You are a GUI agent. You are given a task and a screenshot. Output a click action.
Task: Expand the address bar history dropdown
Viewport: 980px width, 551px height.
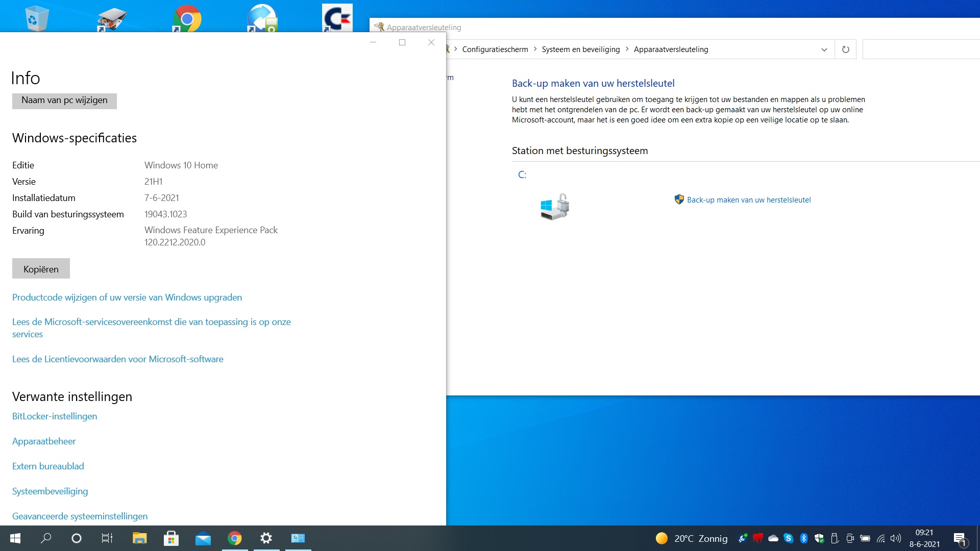824,49
